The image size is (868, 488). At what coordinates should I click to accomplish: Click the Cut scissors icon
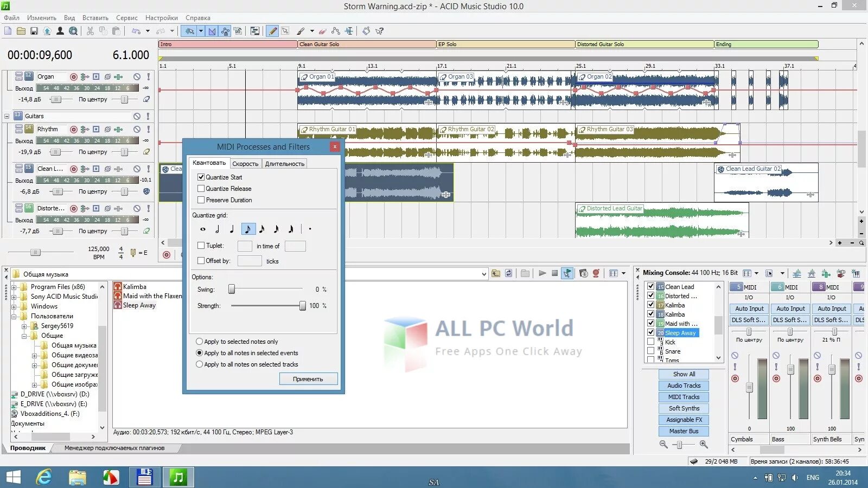point(90,31)
